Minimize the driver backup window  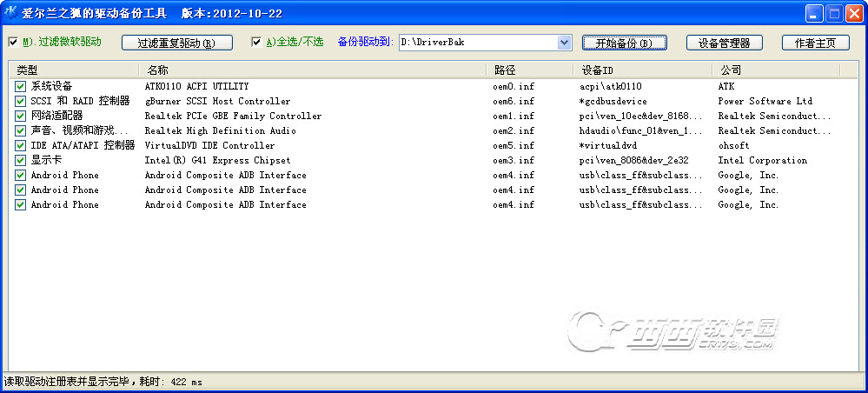point(814,13)
